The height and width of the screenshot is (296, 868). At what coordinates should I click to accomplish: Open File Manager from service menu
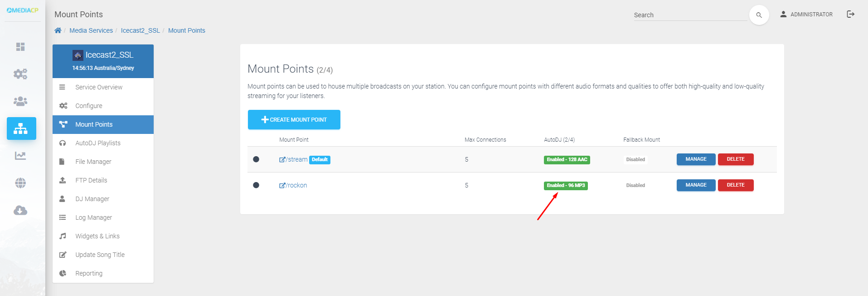93,162
